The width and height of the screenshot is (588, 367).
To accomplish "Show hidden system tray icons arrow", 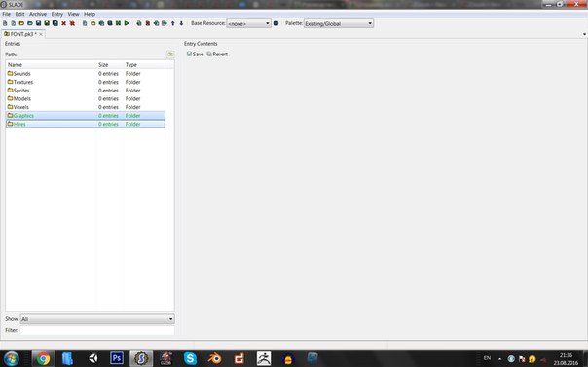I will coord(499,359).
